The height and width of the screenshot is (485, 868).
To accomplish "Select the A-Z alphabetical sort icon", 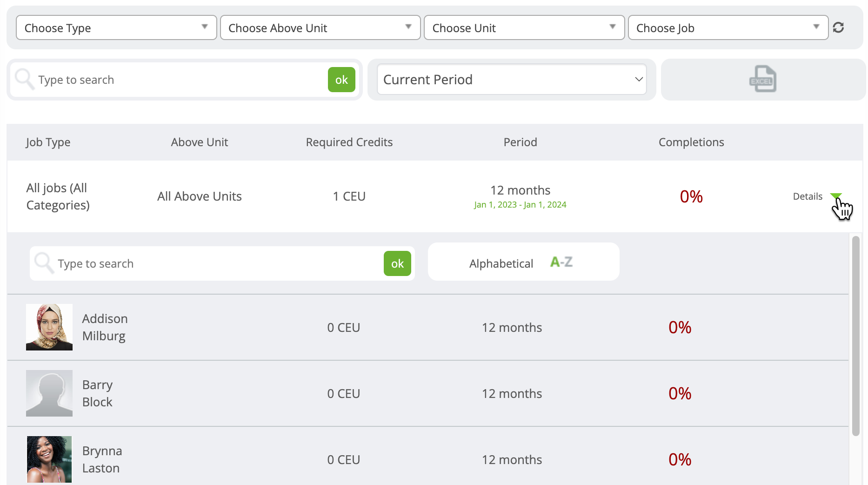I will 561,262.
